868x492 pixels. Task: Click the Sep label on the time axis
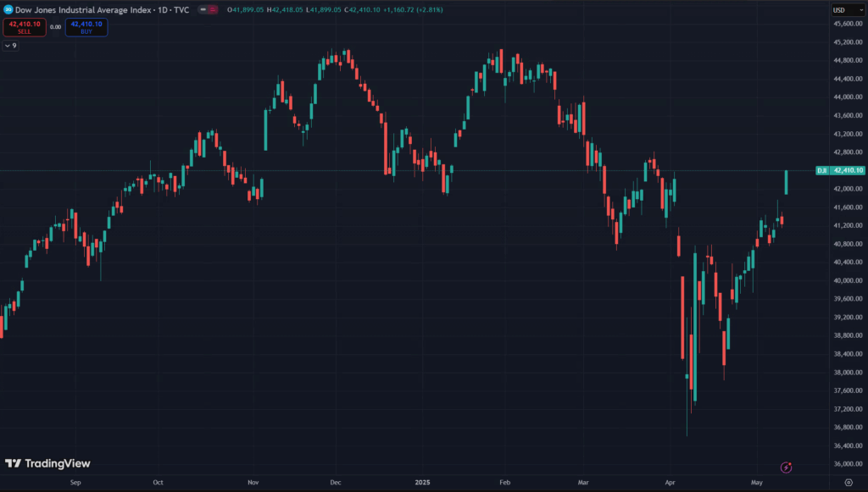point(75,483)
